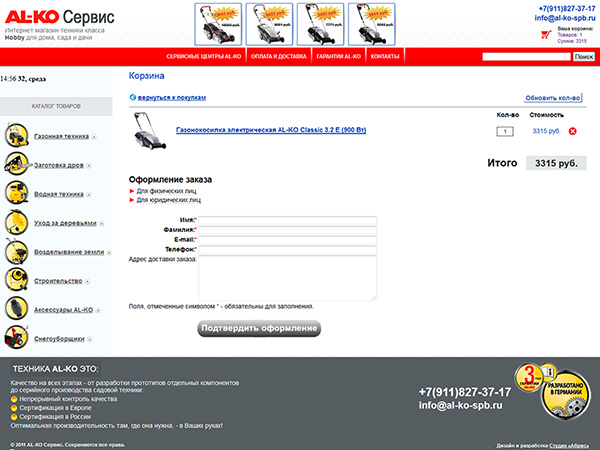Expand Возделывание земли submenu arrow

pos(109,253)
